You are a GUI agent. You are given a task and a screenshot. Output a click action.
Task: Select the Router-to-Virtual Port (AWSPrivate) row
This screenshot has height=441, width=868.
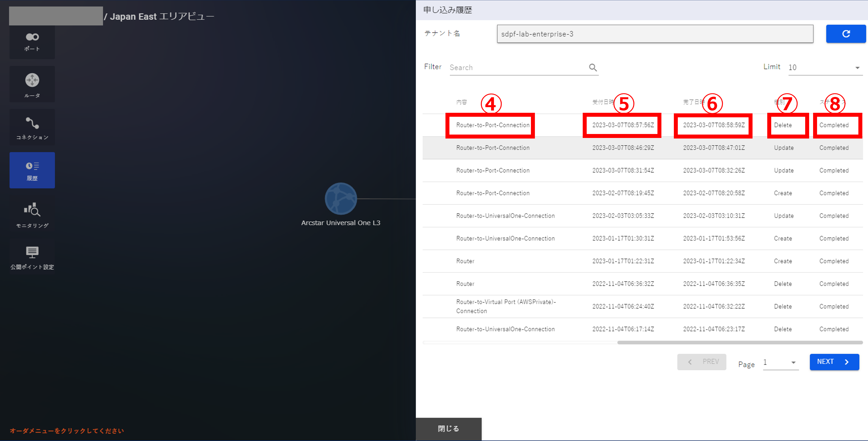(505, 306)
